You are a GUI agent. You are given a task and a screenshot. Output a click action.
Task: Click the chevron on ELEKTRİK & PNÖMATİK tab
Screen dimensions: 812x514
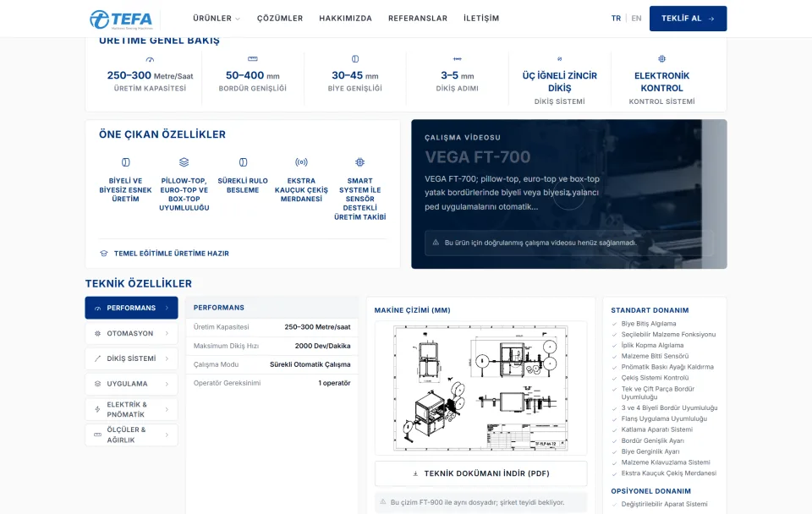[x=167, y=409]
